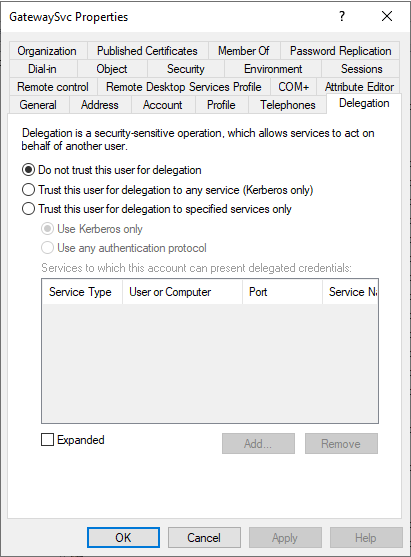Select the Account tab
The image size is (411, 557).
pyautogui.click(x=163, y=105)
